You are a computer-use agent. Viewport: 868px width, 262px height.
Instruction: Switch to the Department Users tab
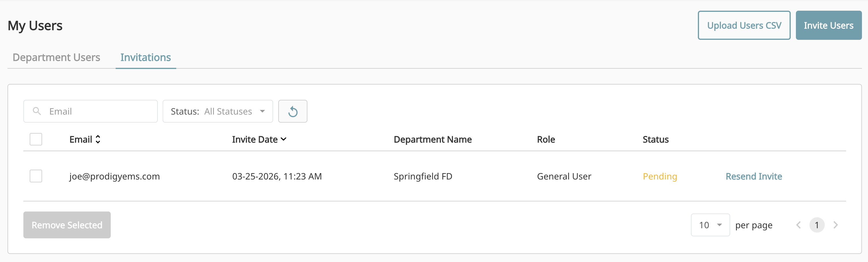point(56,57)
